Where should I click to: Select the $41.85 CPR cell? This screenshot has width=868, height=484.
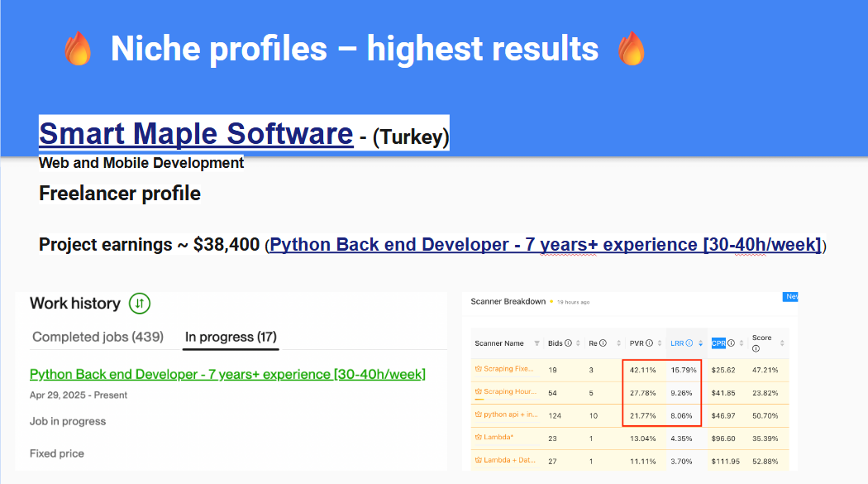(723, 393)
